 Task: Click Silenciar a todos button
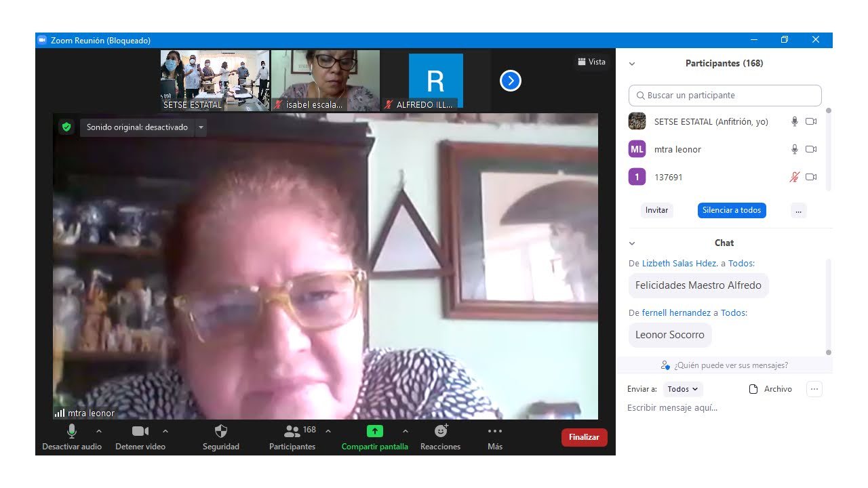click(732, 210)
